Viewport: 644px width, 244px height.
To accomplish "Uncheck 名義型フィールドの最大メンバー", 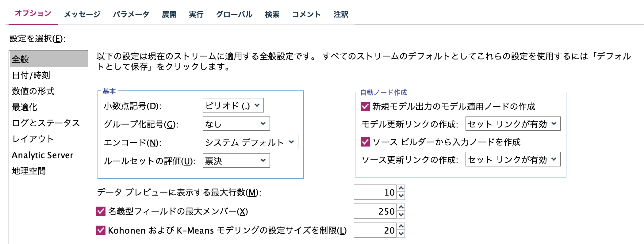I will 101,211.
